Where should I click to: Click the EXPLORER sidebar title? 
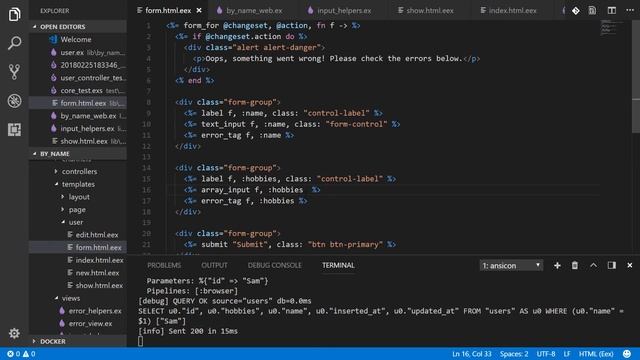click(x=55, y=11)
